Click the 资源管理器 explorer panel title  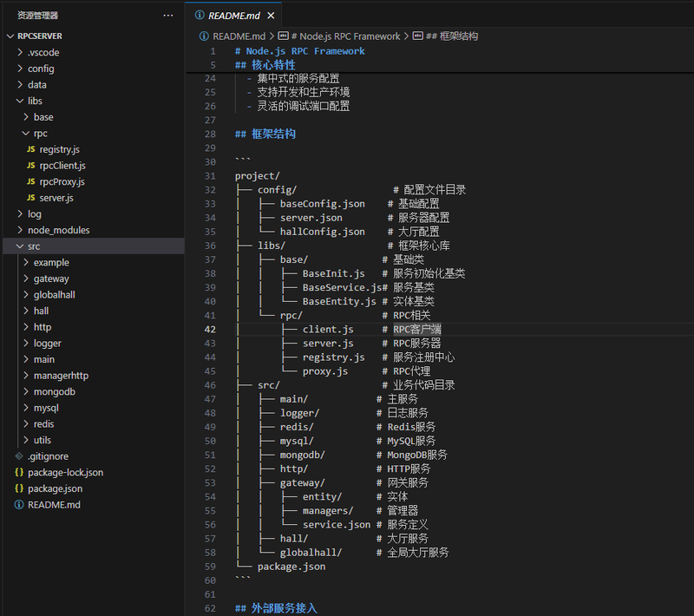(37, 16)
